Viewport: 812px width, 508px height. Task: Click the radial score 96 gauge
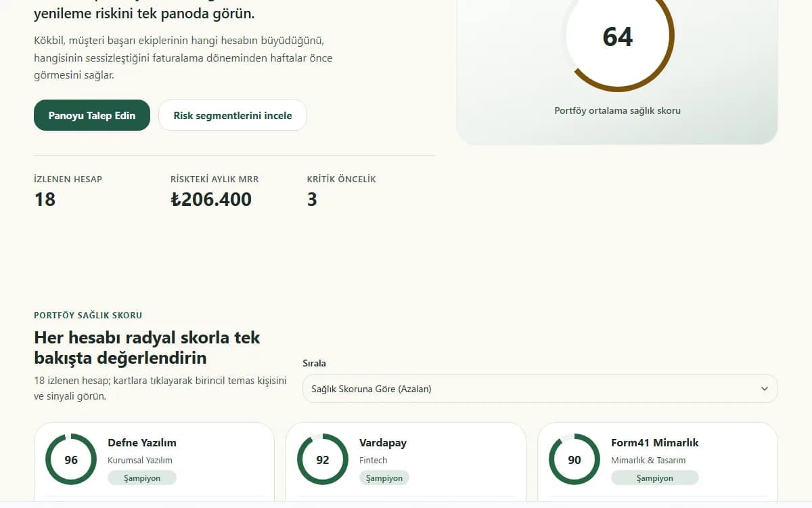click(x=71, y=459)
